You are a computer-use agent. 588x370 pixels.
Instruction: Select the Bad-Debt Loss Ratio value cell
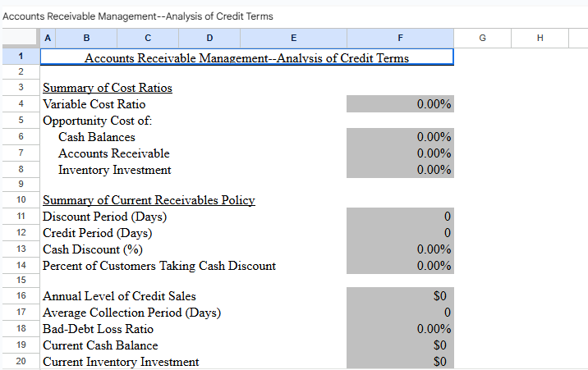tap(400, 329)
